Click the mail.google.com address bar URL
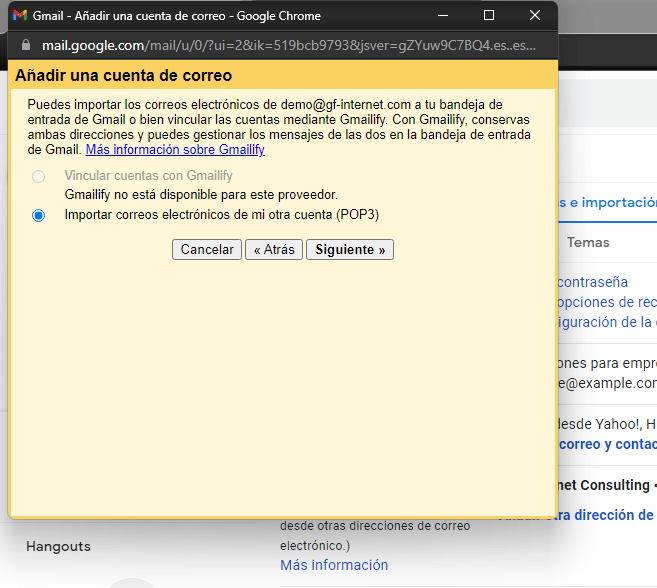This screenshot has height=588, width=657. coord(289,45)
